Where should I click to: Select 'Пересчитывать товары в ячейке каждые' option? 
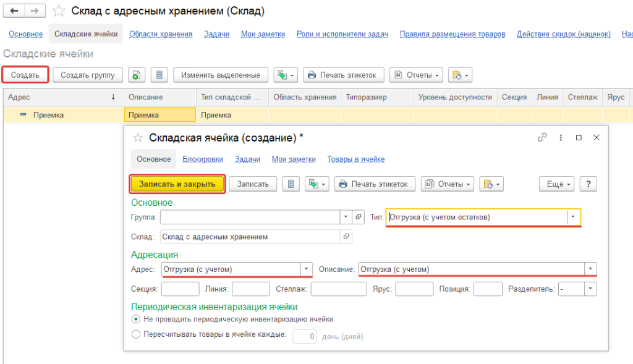(136, 334)
